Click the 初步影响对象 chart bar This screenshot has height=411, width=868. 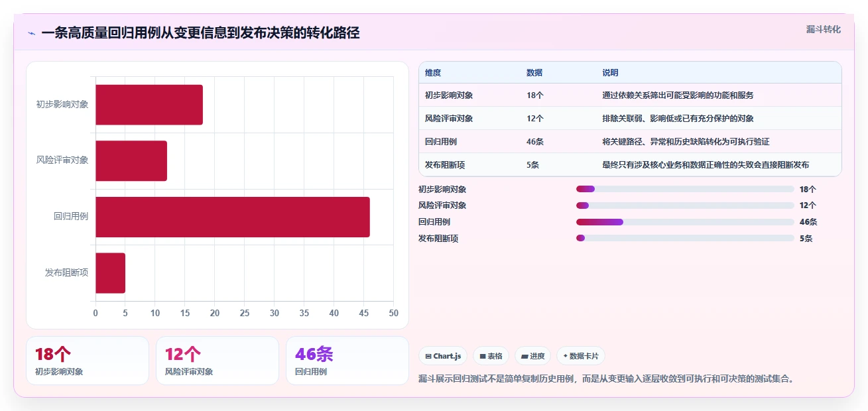(149, 105)
